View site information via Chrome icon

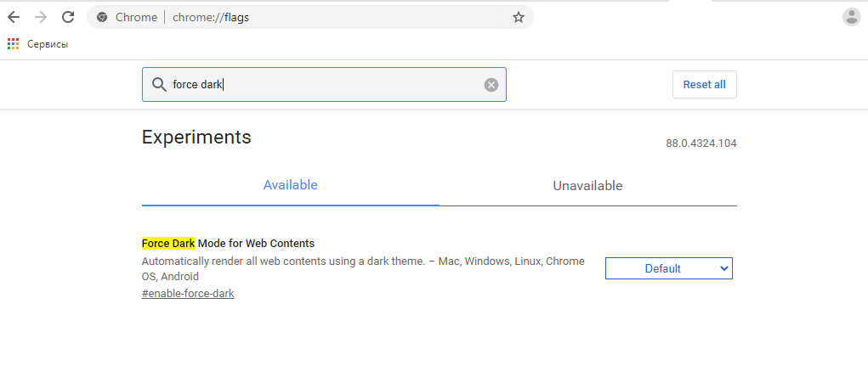[x=102, y=17]
